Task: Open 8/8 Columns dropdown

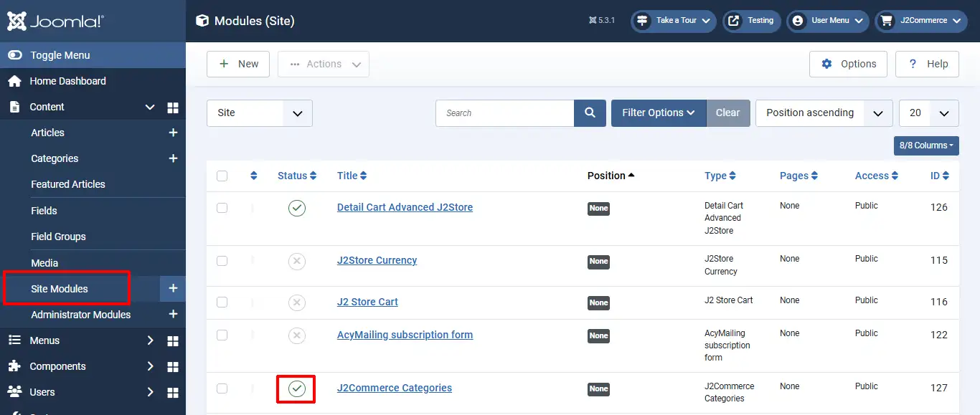Action: (926, 146)
